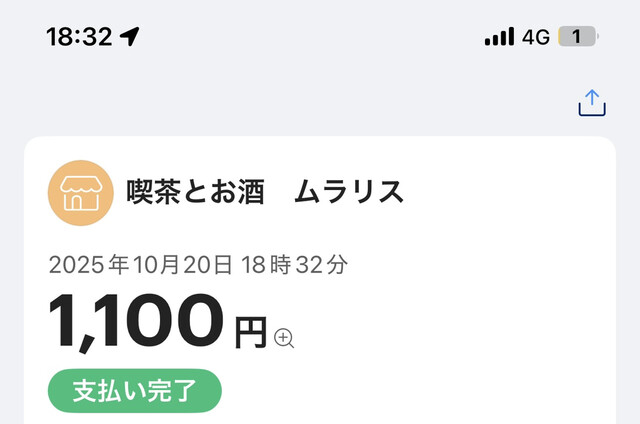The image size is (640, 424).
Task: Click the location arrow in the status bar
Action: (130, 37)
